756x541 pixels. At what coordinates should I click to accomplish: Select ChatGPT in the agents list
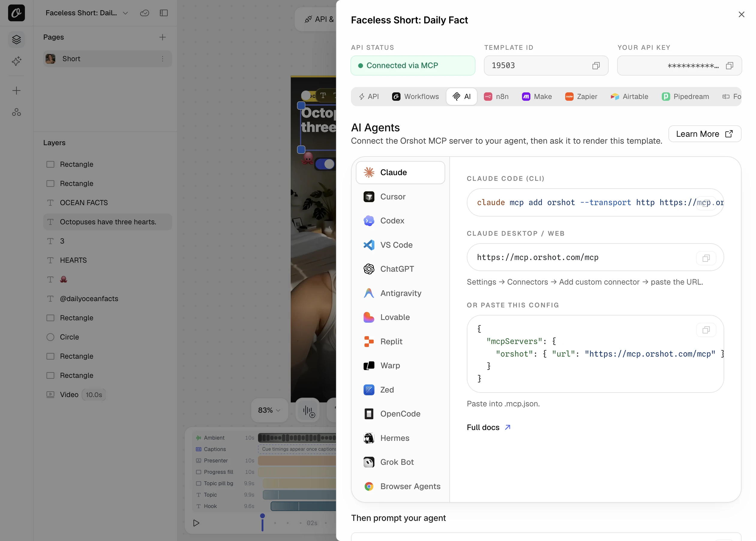400,269
